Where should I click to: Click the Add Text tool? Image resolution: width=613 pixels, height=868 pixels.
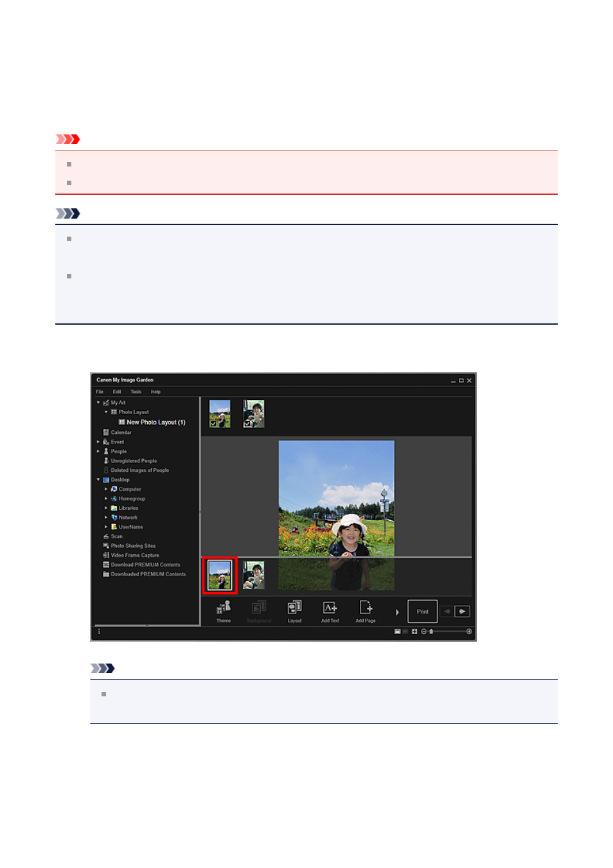click(330, 611)
